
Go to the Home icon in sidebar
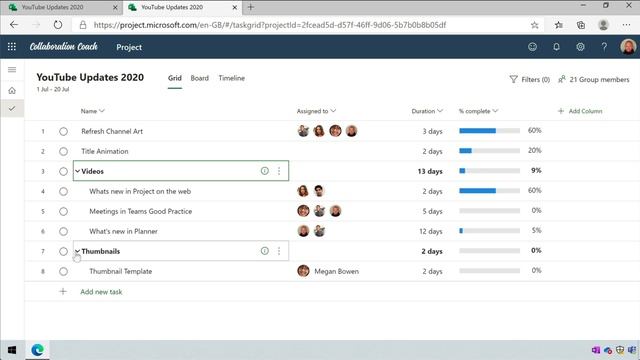[12, 91]
